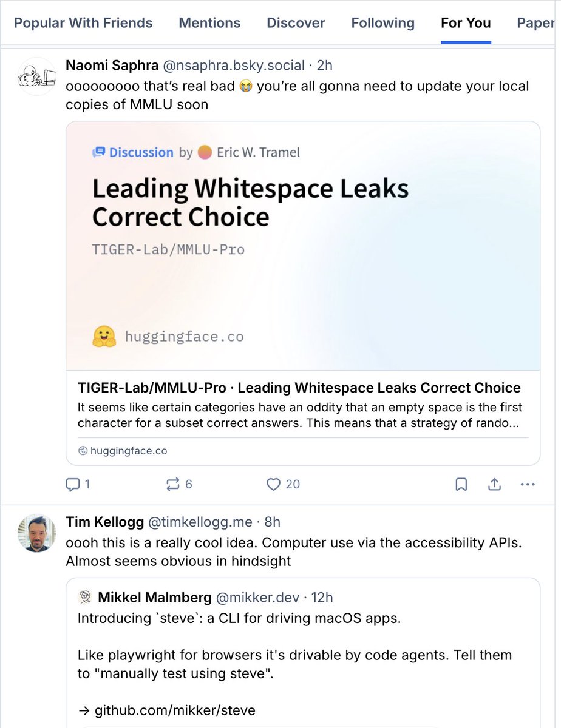
Task: Open the Discover feed tab
Action: [296, 23]
